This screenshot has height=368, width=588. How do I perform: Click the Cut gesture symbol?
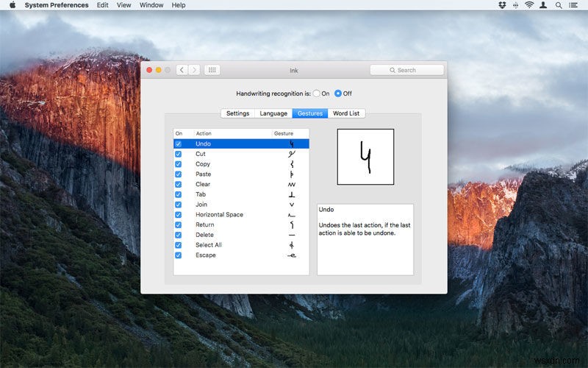point(292,154)
